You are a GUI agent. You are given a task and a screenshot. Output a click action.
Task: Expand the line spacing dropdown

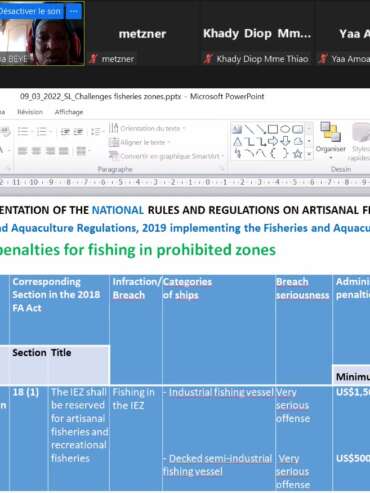(96, 132)
